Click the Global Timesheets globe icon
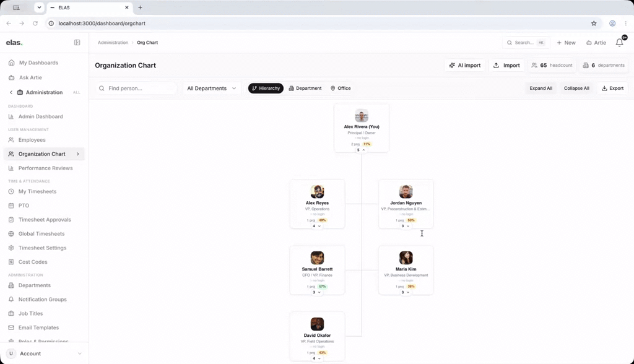Image resolution: width=634 pixels, height=364 pixels. click(x=11, y=234)
